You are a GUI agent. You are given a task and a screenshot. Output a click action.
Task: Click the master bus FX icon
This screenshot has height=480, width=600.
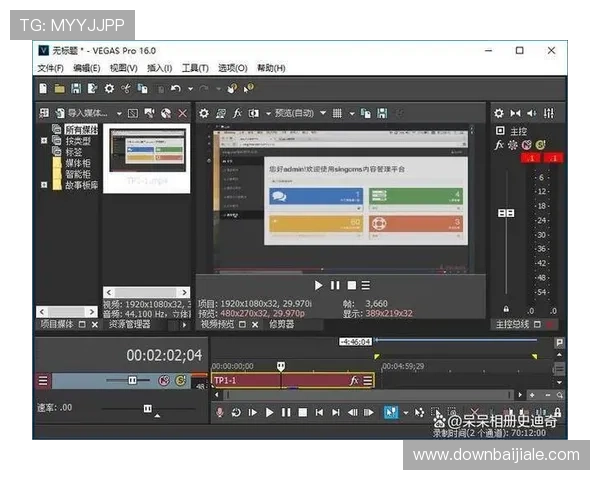499,145
